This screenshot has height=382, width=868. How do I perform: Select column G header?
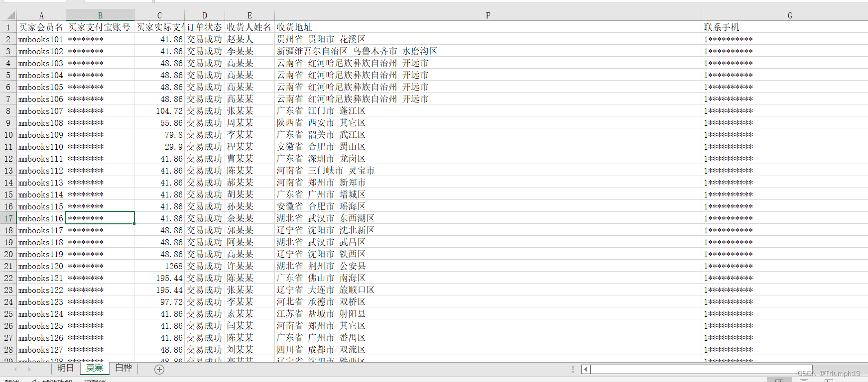790,15
